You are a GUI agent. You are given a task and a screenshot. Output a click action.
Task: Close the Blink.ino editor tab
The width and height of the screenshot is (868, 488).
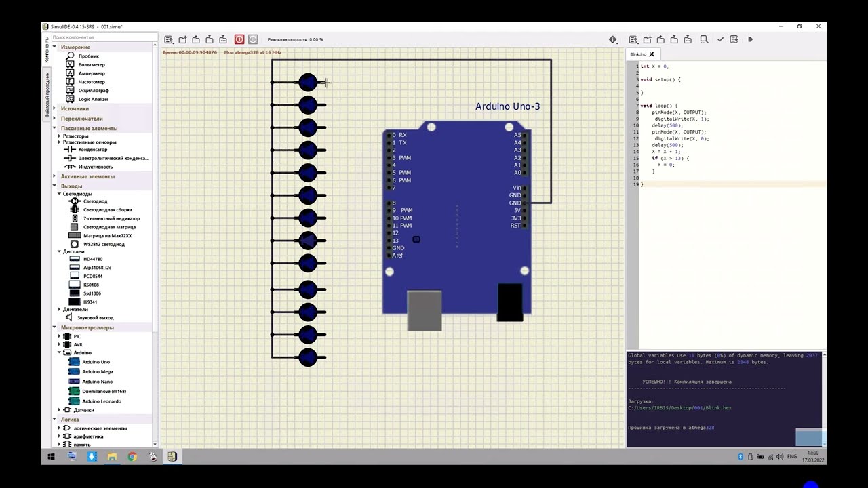652,54
